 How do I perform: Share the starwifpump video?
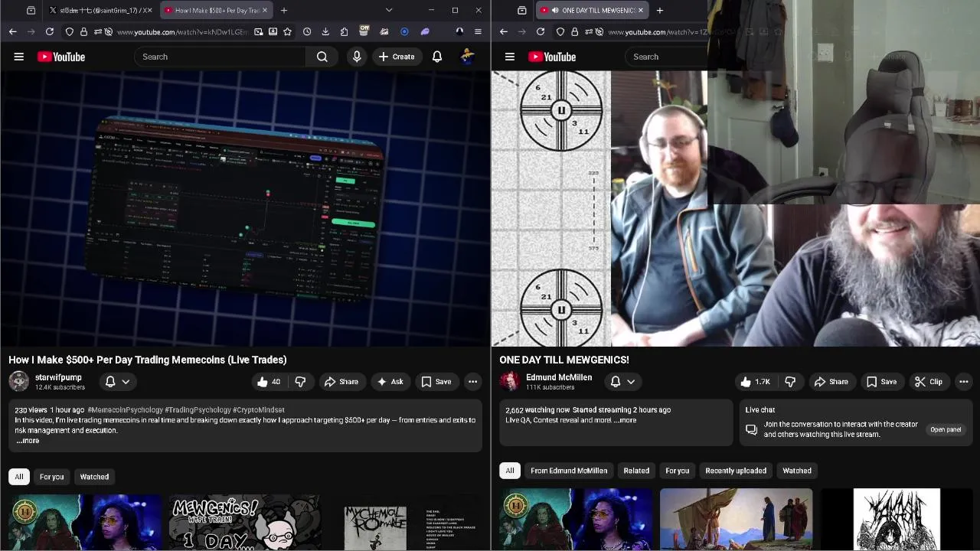(341, 381)
